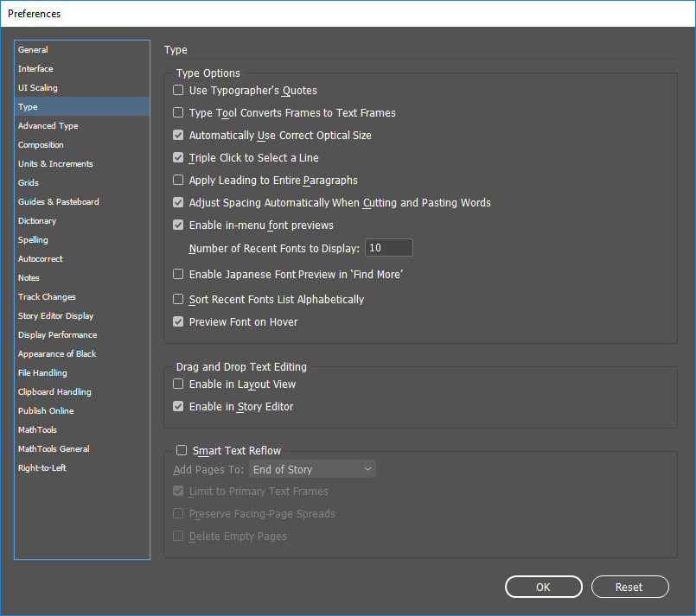Image resolution: width=696 pixels, height=616 pixels.
Task: Click the Reset button
Action: pyautogui.click(x=629, y=587)
